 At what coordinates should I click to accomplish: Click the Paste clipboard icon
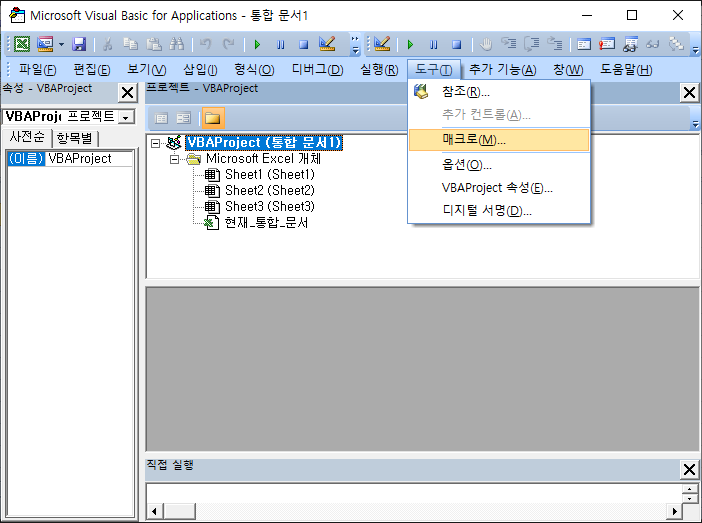154,44
